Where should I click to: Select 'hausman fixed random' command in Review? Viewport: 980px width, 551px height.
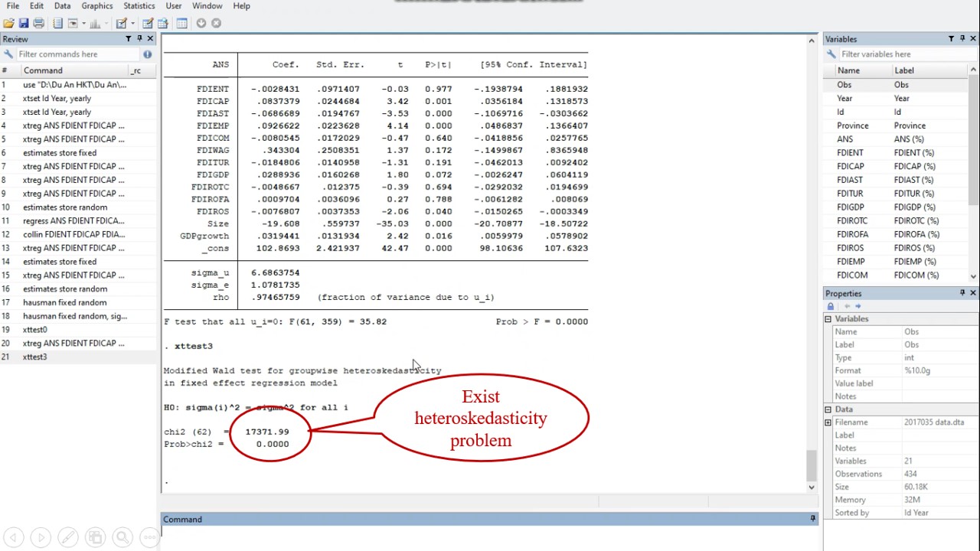pyautogui.click(x=64, y=302)
